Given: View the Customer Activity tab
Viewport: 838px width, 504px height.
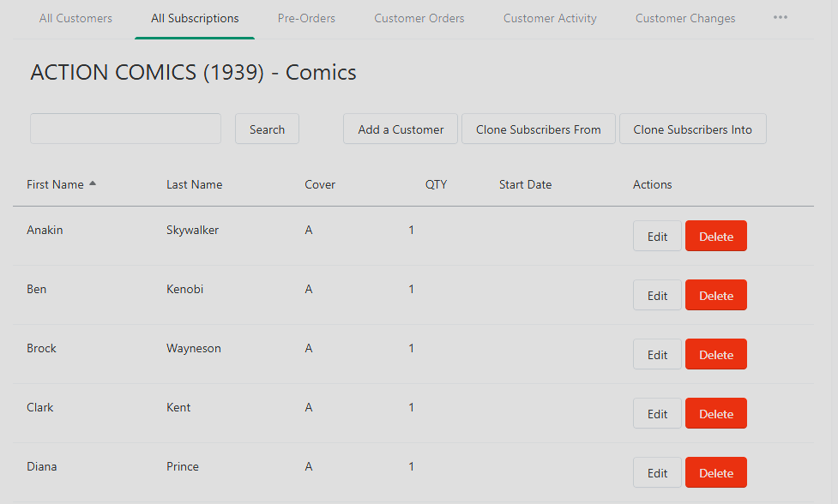Looking at the screenshot, I should click(x=550, y=19).
